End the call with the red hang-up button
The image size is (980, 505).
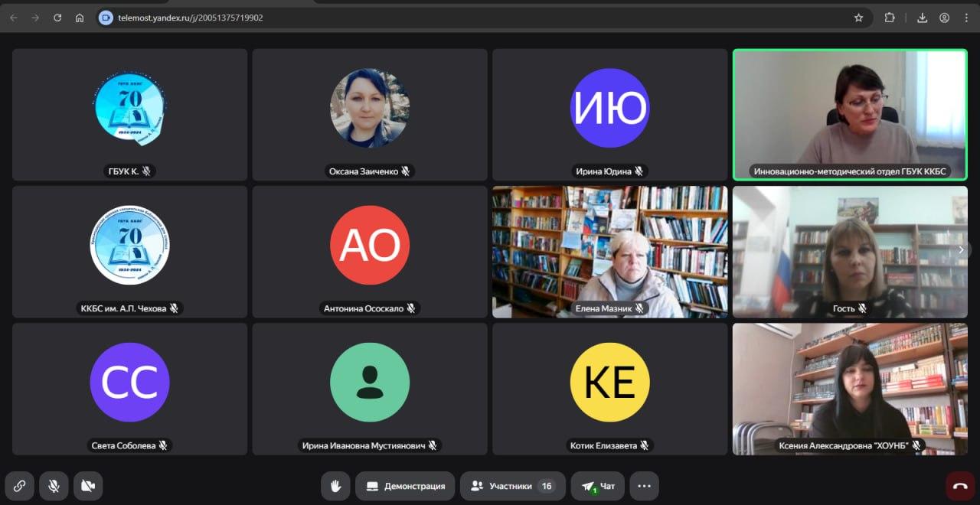coord(960,486)
